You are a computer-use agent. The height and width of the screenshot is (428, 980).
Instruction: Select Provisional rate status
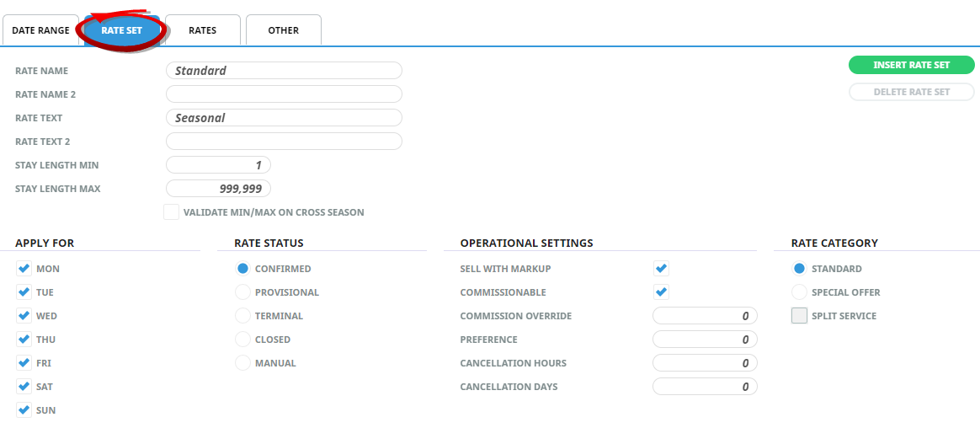point(242,292)
